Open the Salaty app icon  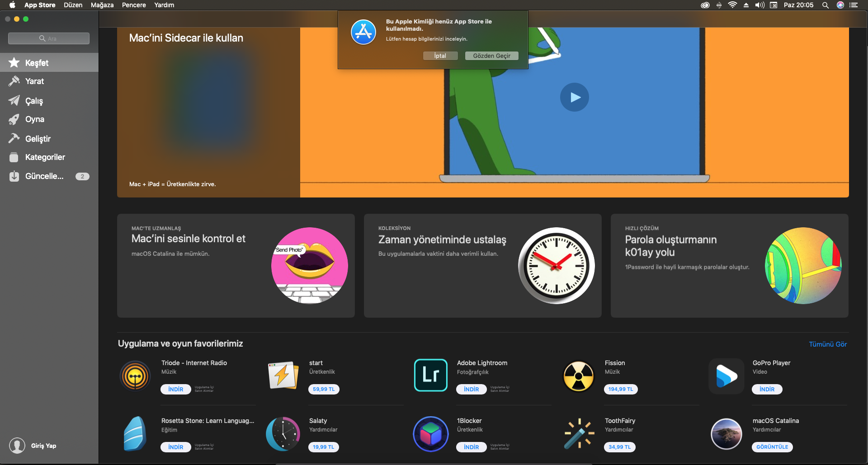tap(283, 434)
